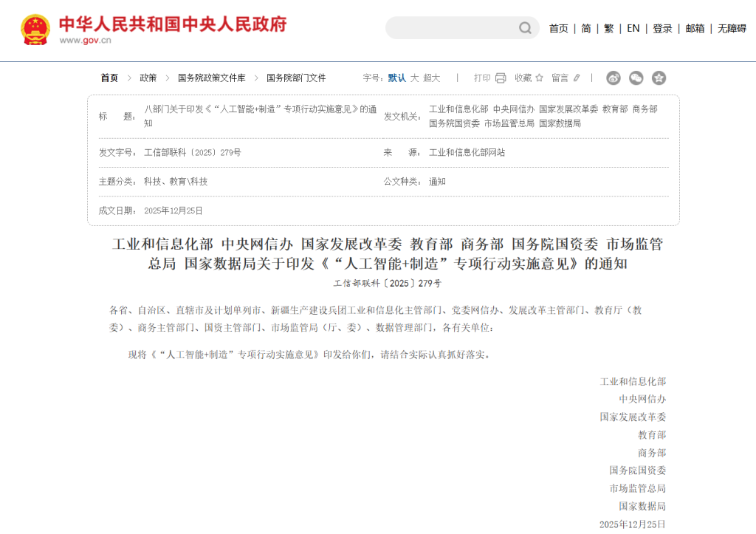Click into the search input field
The height and width of the screenshot is (534, 756).
[450, 28]
